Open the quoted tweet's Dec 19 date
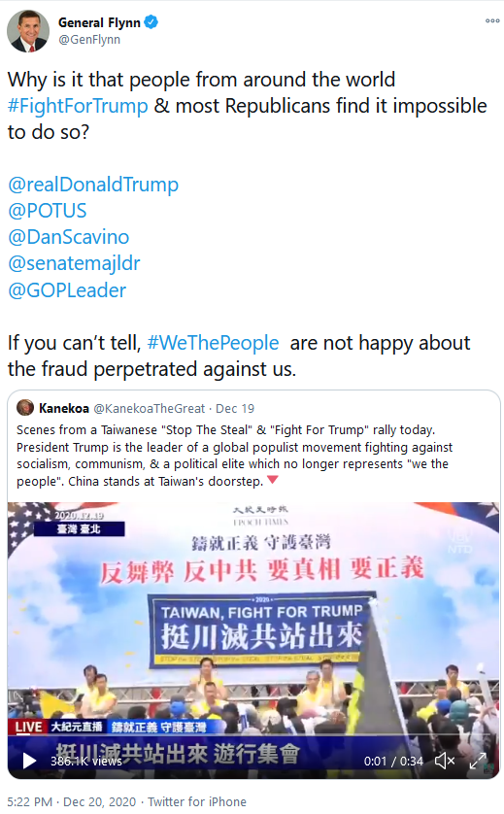 (x=235, y=409)
